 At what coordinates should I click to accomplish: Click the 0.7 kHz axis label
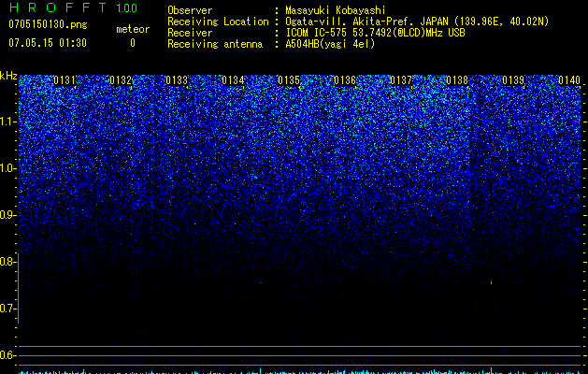click(x=8, y=309)
